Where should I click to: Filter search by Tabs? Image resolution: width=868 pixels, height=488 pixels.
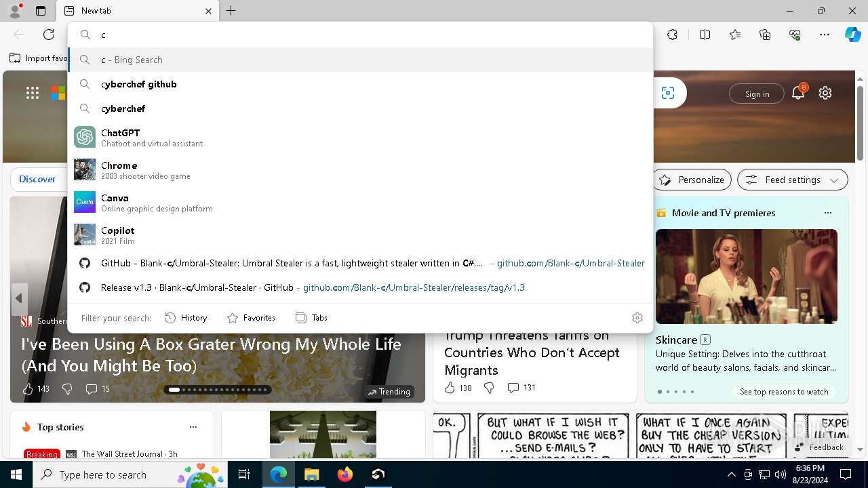point(311,318)
